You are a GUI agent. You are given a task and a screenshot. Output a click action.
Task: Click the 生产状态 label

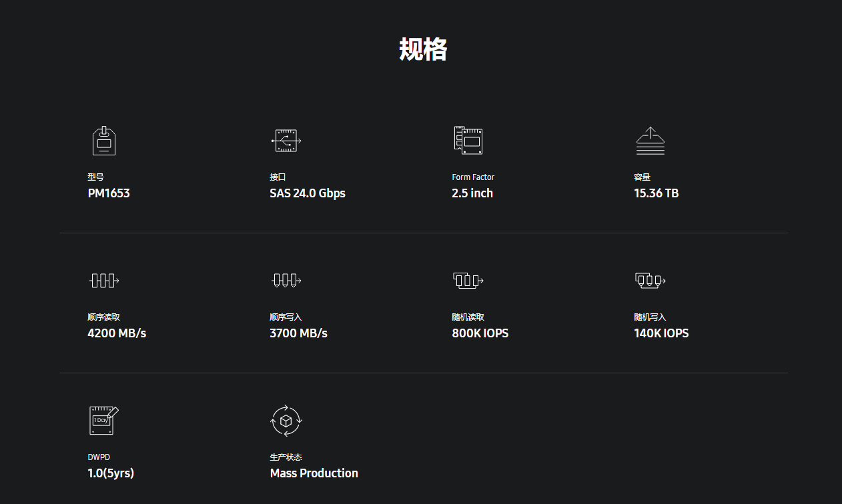(x=286, y=457)
